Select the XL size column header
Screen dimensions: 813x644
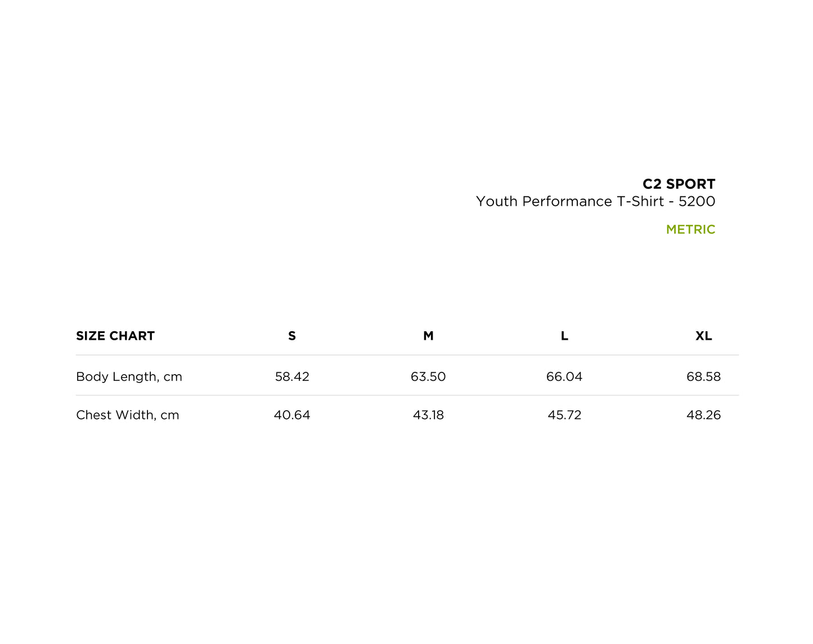click(703, 336)
